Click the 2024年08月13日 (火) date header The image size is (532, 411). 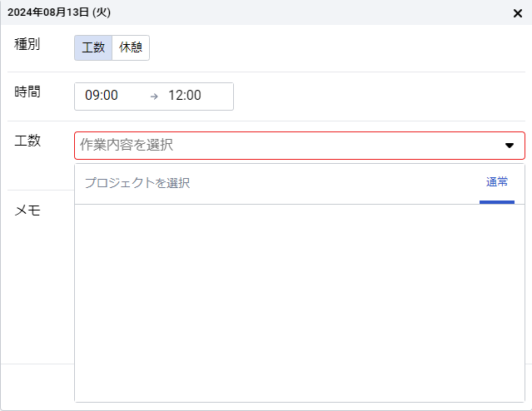click(59, 12)
